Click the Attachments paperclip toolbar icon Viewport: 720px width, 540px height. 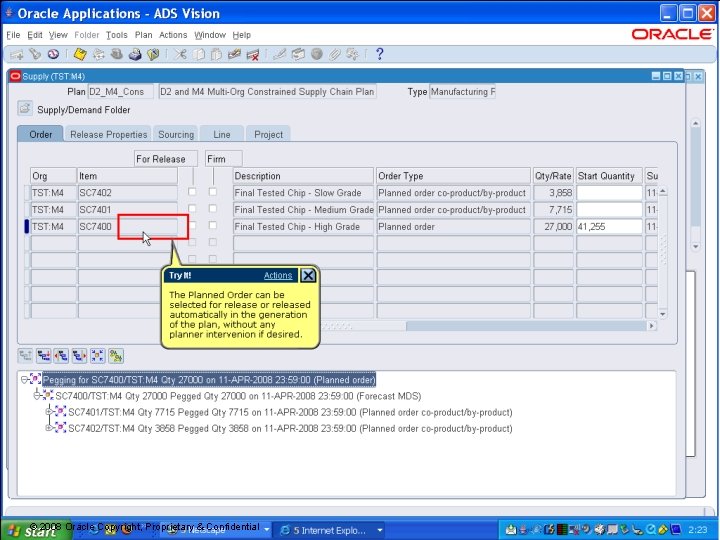tap(334, 54)
